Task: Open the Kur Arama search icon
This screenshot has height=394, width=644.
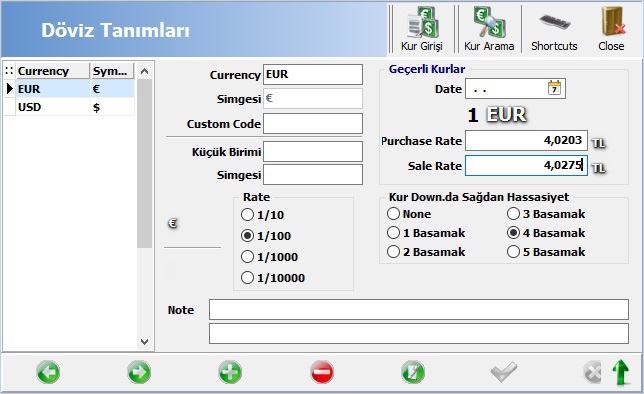Action: point(489,29)
